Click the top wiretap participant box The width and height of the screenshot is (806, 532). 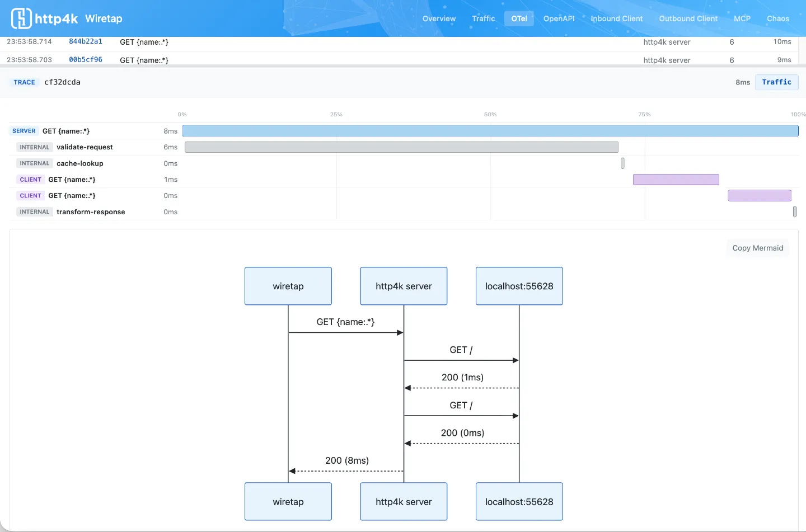click(288, 286)
